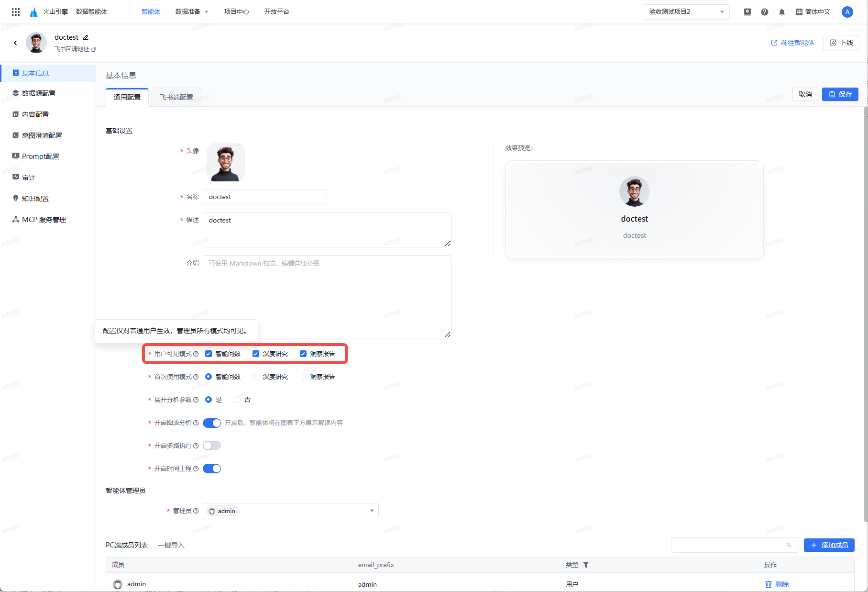Image resolution: width=868 pixels, height=592 pixels.
Task: Open 数据源配置 in sidebar
Action: [48, 93]
